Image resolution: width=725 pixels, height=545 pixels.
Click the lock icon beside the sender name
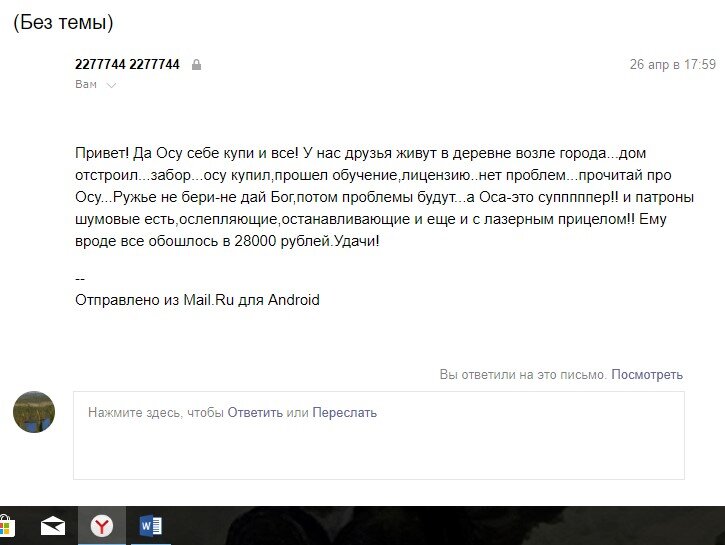pos(197,65)
